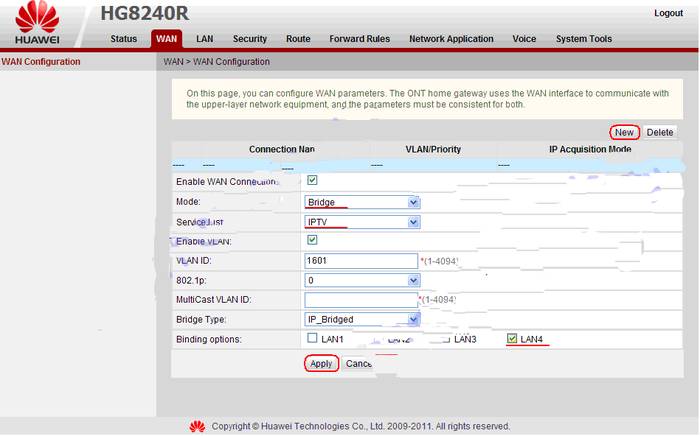Open the Network Application tab
700x436 pixels.
451,39
